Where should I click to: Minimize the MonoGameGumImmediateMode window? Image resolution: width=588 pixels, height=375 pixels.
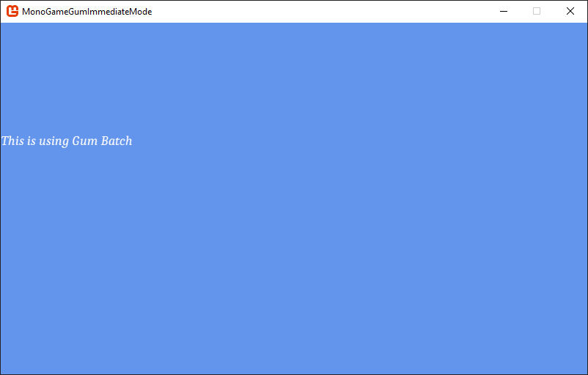pos(504,11)
